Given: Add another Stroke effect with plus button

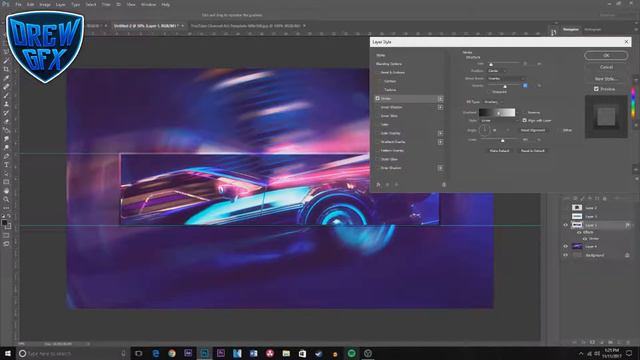Looking at the screenshot, I should coord(440,99).
